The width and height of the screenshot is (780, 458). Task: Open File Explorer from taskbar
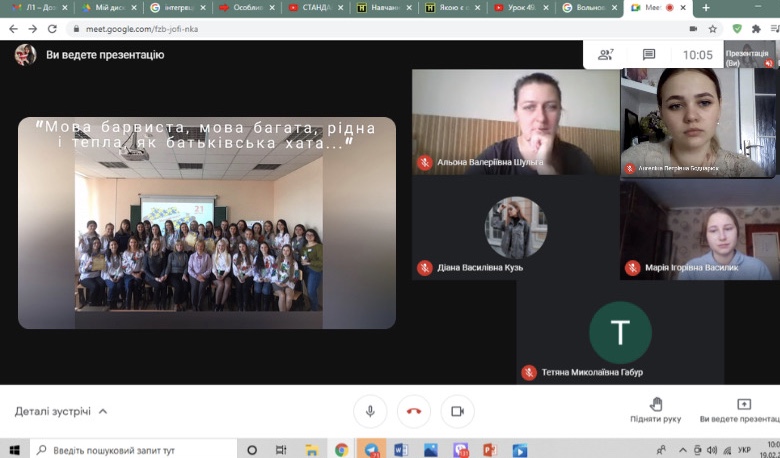coord(312,450)
